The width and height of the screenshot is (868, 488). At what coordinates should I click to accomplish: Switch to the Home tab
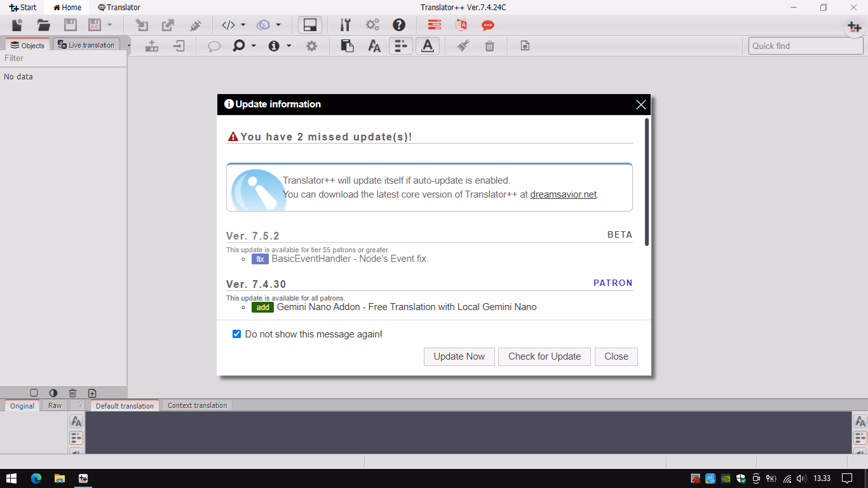click(x=67, y=8)
